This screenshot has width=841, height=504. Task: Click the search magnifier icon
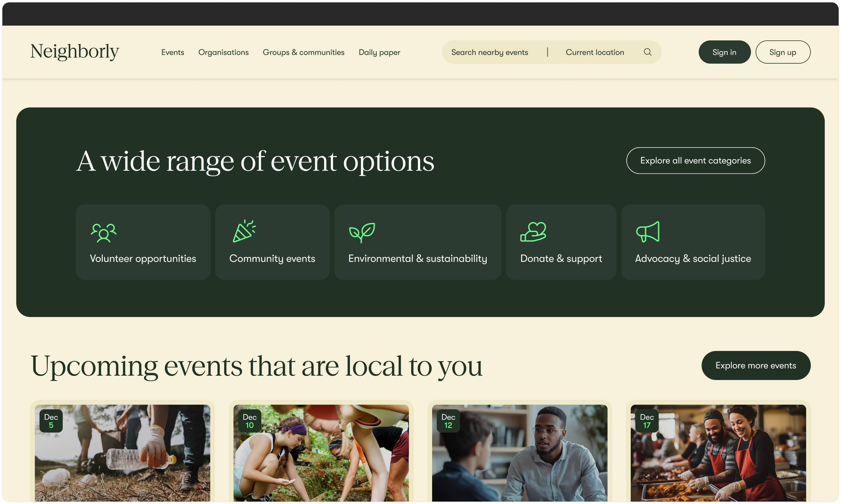click(647, 52)
